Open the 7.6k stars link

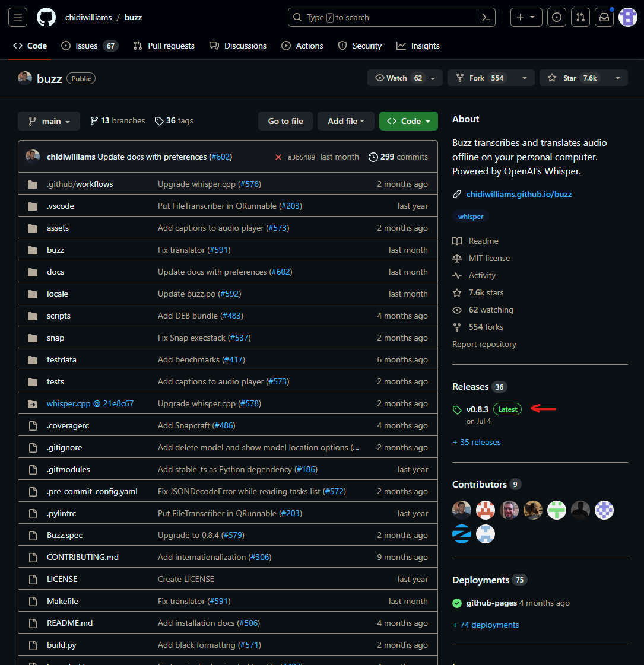coord(478,293)
